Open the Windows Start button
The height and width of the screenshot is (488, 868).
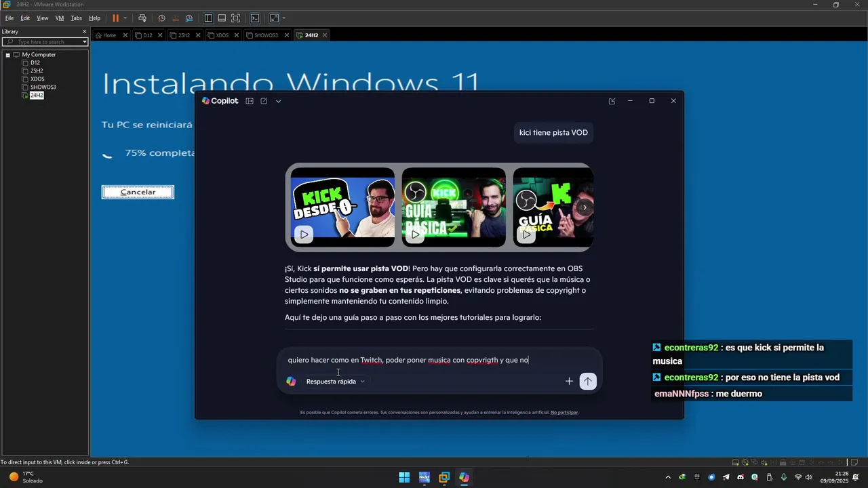404,477
